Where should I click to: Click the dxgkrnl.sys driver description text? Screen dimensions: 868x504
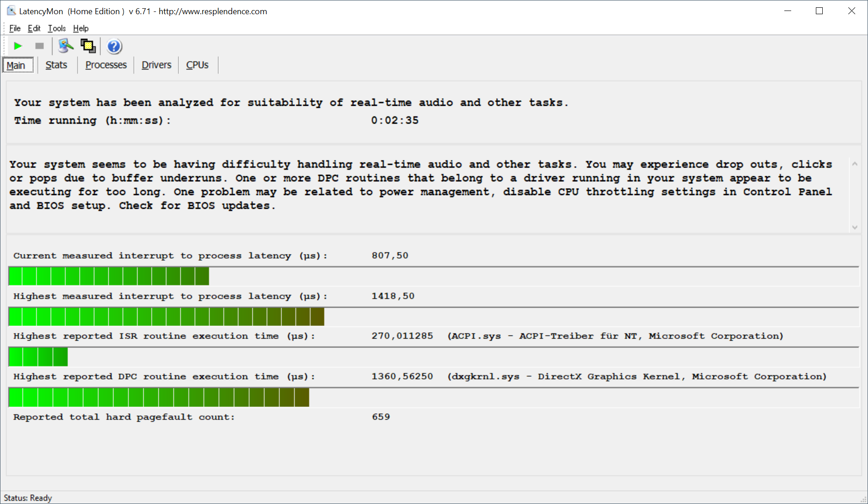[637, 376]
